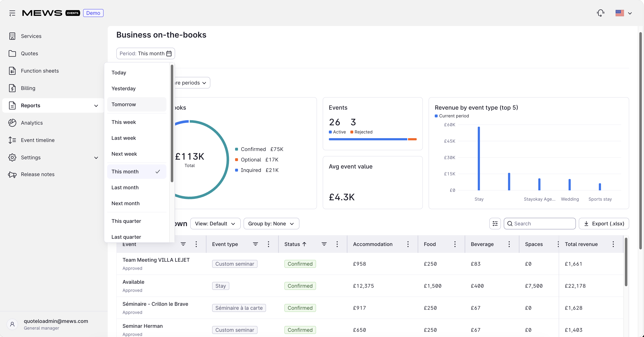The height and width of the screenshot is (337, 644).
Task: Open the Total revenue column options menu
Action: [x=613, y=244]
